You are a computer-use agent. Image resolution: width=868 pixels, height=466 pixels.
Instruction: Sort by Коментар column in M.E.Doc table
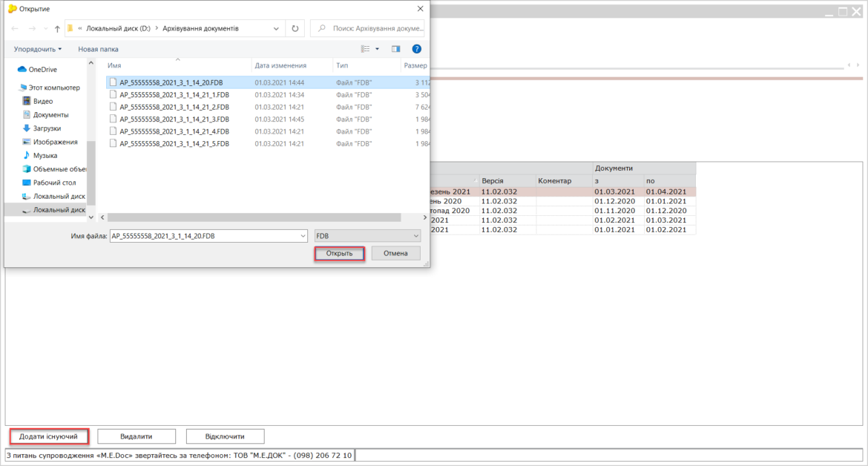click(x=564, y=181)
